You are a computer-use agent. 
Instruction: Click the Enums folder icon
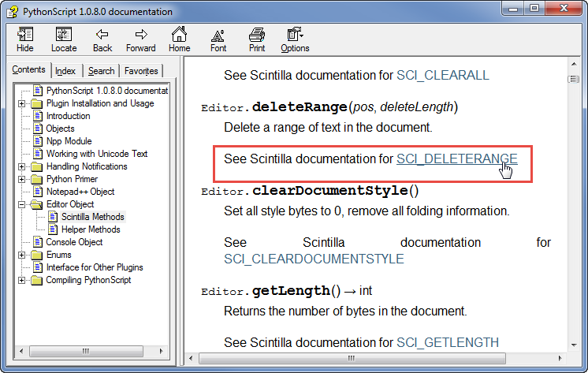37,256
